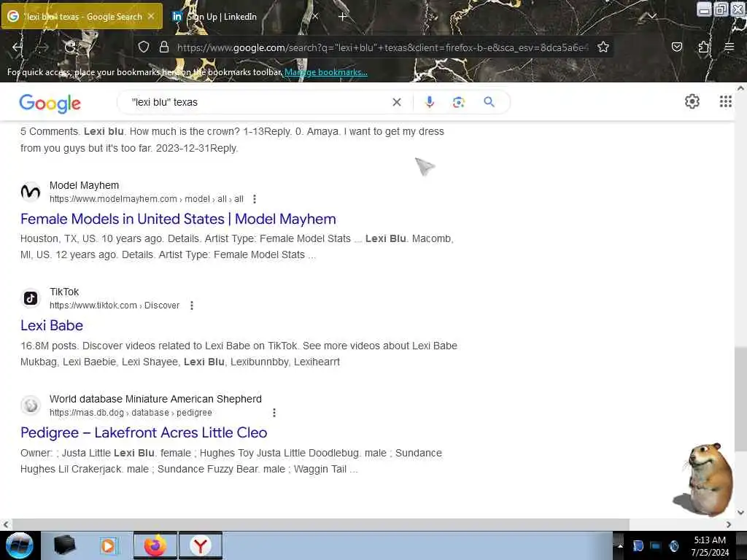The width and height of the screenshot is (747, 560).
Task: Open the media player taskbar icon
Action: click(108, 545)
